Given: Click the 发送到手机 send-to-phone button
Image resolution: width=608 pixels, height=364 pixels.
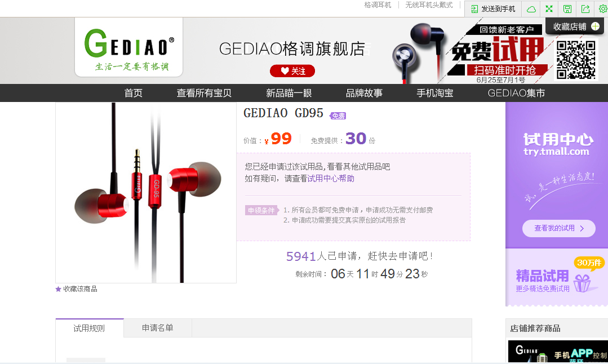Looking at the screenshot, I should pyautogui.click(x=493, y=9).
